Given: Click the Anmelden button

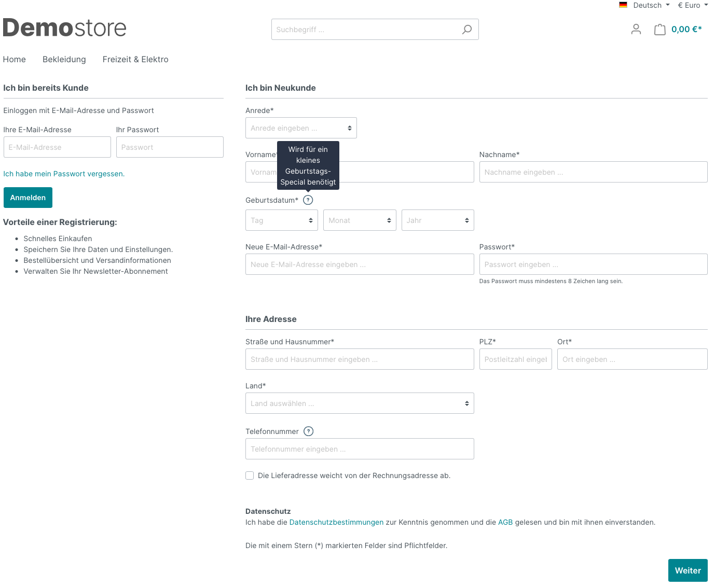Looking at the screenshot, I should click(28, 198).
